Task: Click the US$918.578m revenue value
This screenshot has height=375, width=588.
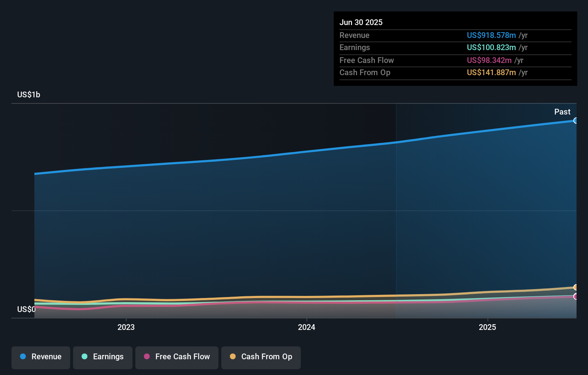Action: pyautogui.click(x=491, y=35)
